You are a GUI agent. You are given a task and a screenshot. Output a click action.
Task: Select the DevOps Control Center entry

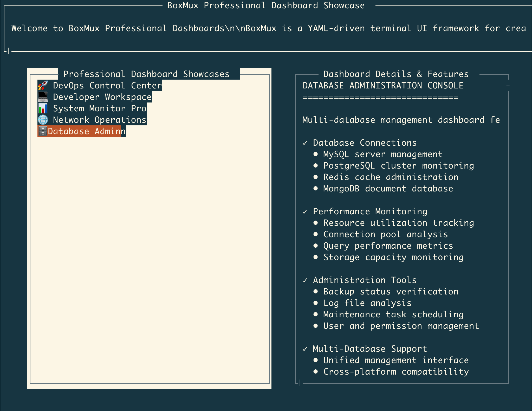108,85
